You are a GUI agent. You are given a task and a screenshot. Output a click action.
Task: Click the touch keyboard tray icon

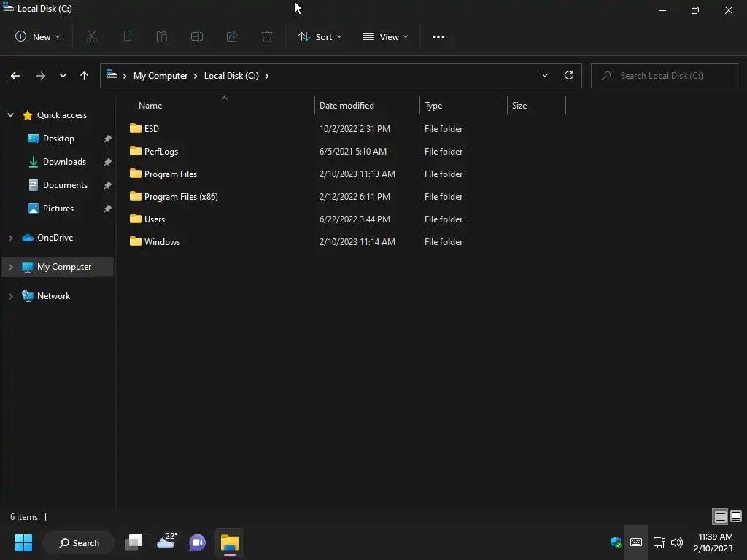[x=636, y=542]
